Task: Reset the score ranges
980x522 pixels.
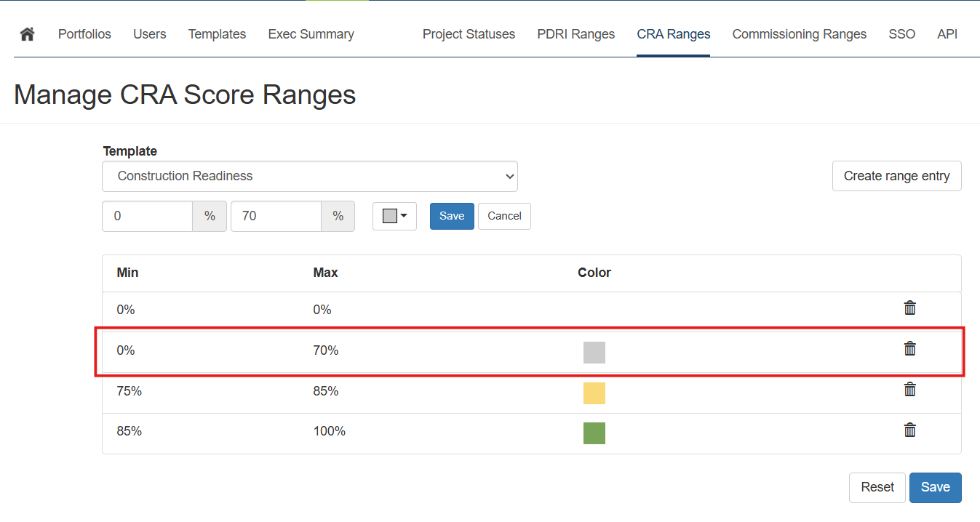Action: (x=877, y=488)
